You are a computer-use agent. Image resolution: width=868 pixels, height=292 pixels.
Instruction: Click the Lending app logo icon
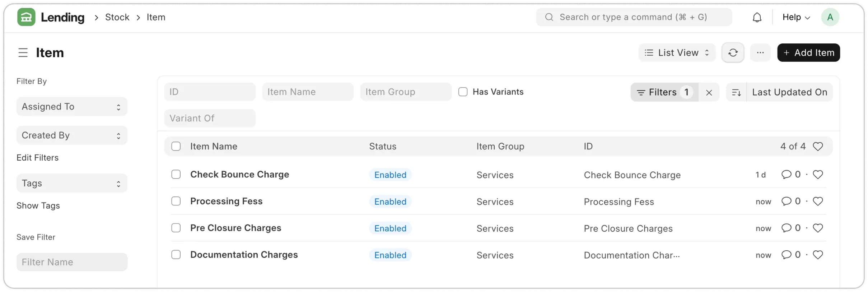[26, 17]
